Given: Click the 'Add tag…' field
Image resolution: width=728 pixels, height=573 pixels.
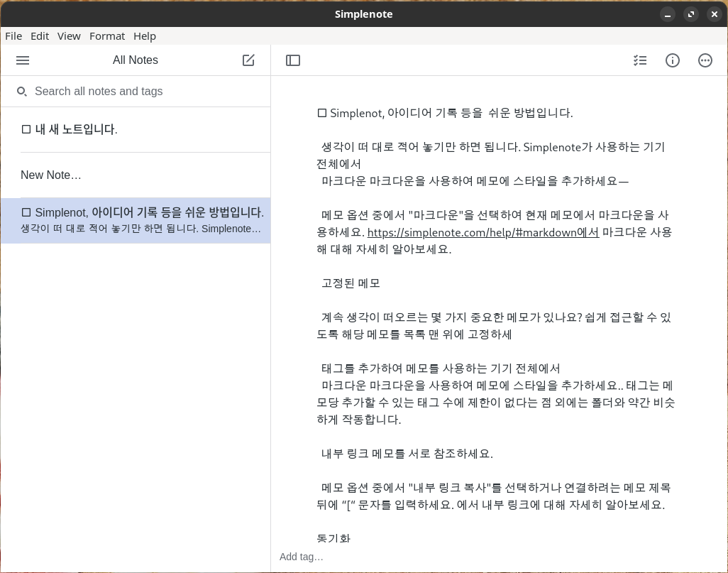Looking at the screenshot, I should (301, 557).
